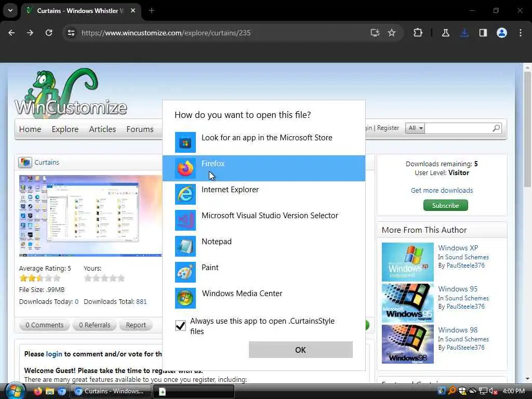
Task: Open the tab search dropdown arrow
Action: coord(10,10)
